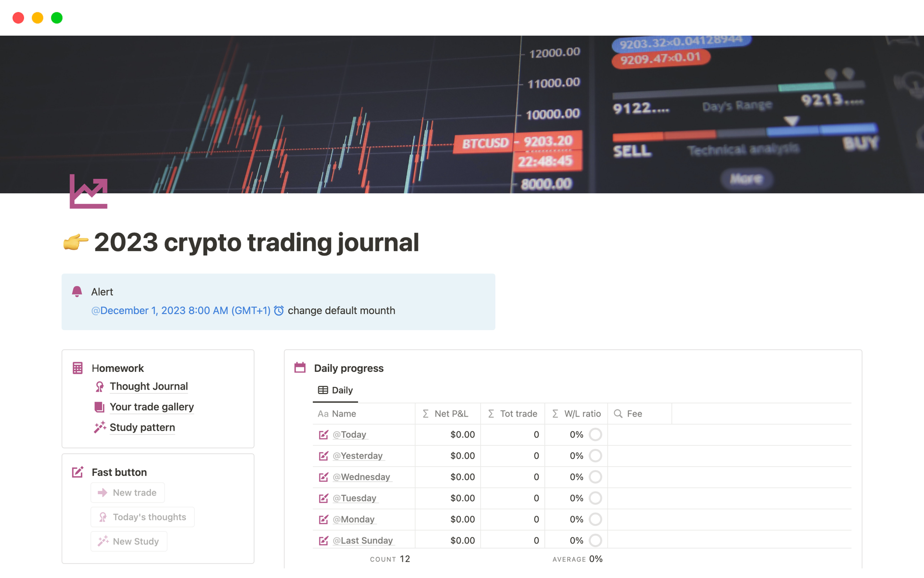Open Your trade gallery section
The image size is (924, 578).
pos(152,406)
